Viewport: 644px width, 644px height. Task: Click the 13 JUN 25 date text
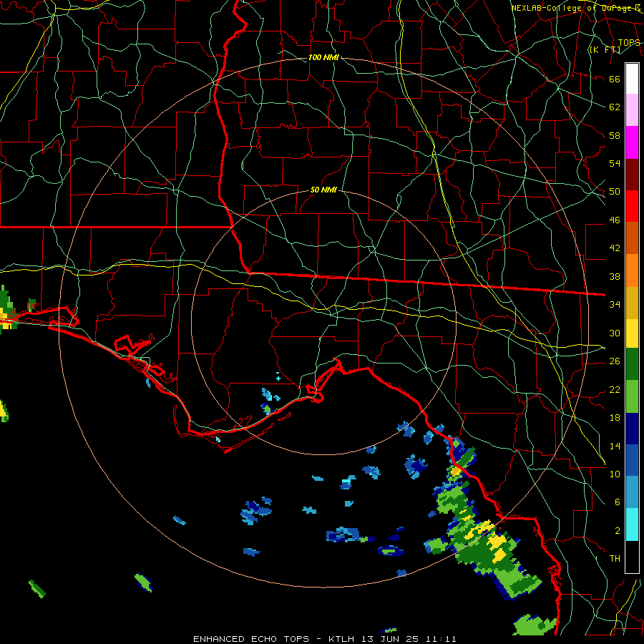click(390, 639)
